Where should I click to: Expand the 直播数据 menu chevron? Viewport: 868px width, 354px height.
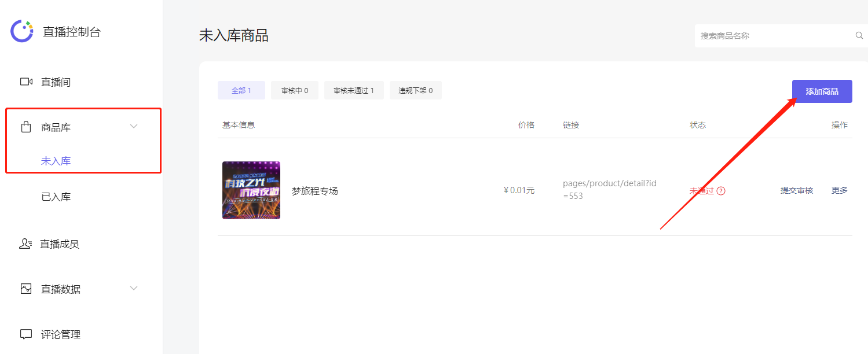(134, 288)
